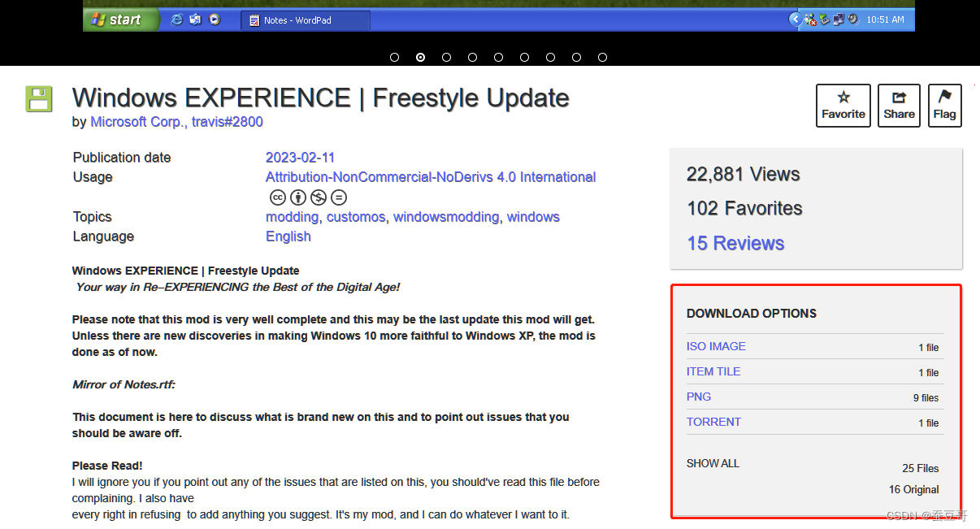Open the travis#2800 author link
Viewport: 980px width, 529px height.
(x=228, y=122)
